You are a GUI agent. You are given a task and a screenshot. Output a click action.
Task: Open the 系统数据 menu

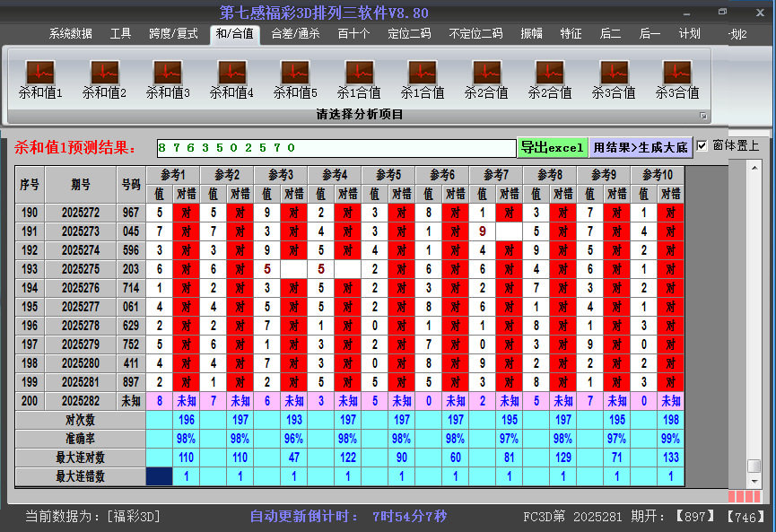pyautogui.click(x=70, y=34)
